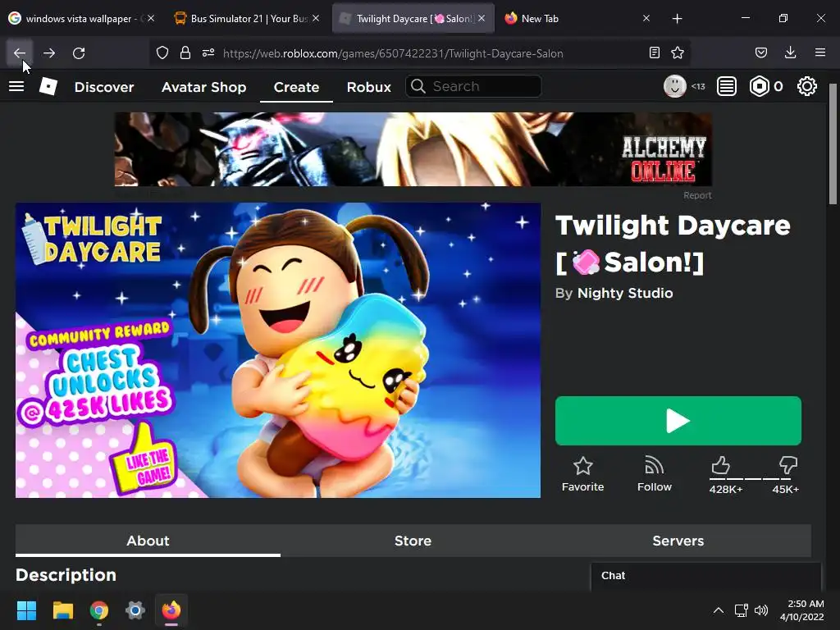
Task: Toggle reader view icon in address bar
Action: tap(654, 52)
